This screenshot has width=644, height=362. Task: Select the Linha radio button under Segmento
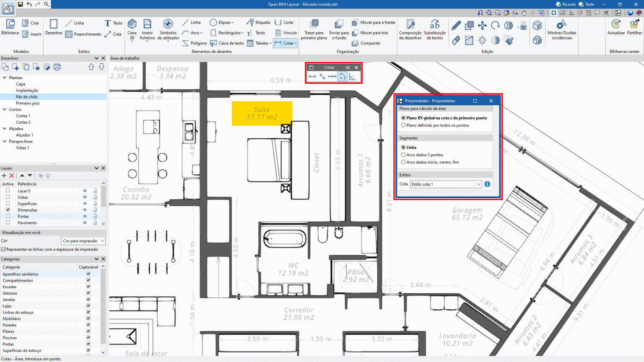[x=403, y=147]
